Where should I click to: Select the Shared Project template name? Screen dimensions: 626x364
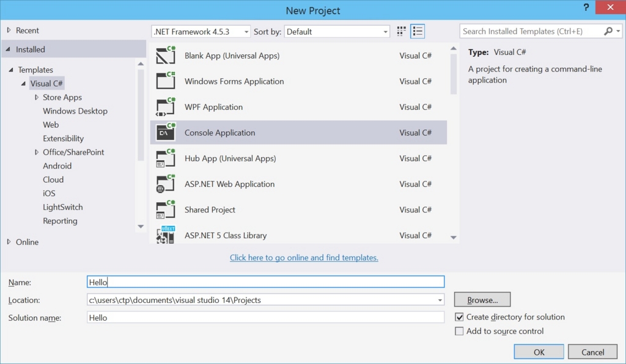coord(210,209)
